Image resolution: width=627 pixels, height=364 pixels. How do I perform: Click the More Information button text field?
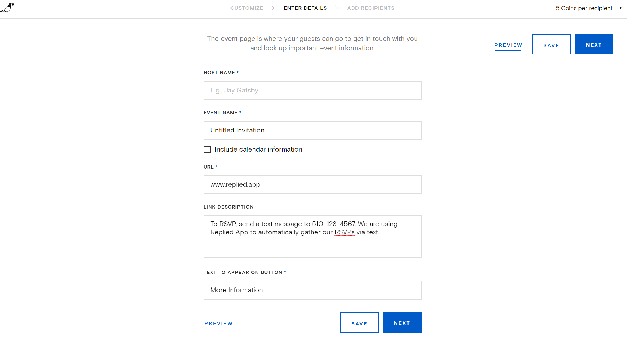(x=313, y=290)
